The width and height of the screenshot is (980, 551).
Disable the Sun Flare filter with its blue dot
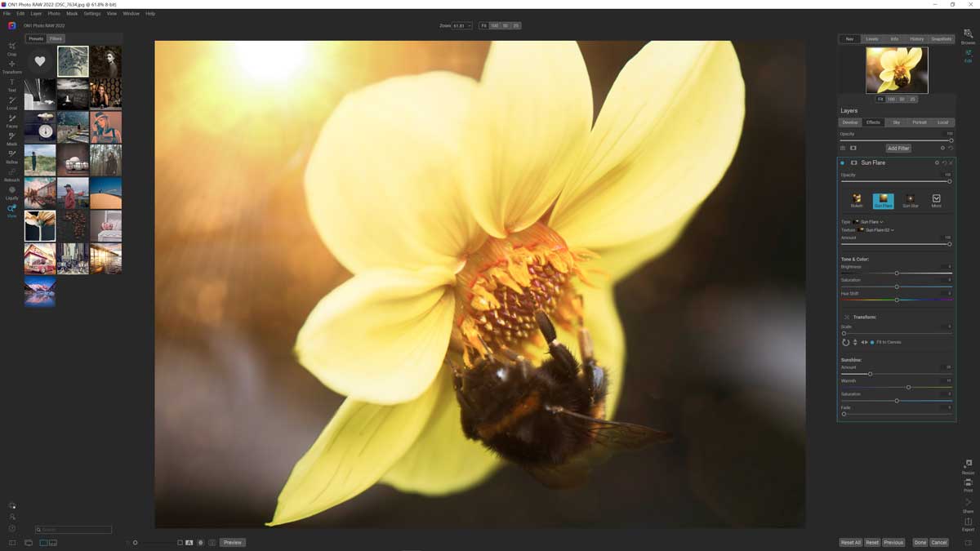[x=842, y=162]
